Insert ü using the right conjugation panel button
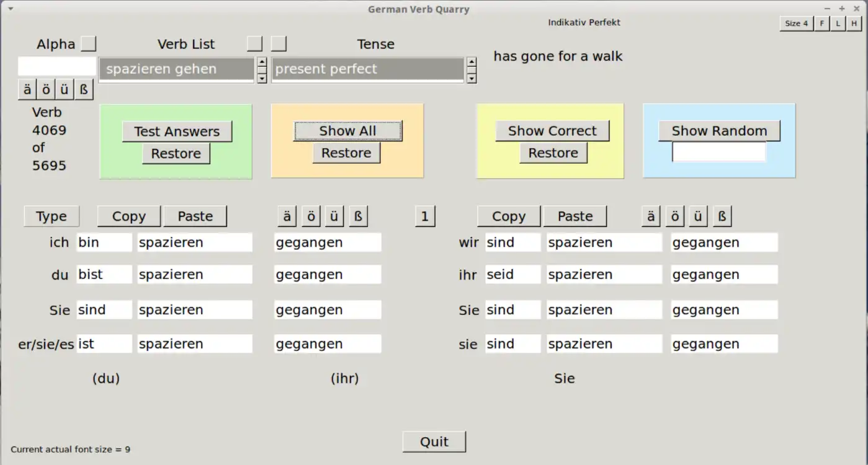This screenshot has width=868, height=465. pyautogui.click(x=698, y=216)
